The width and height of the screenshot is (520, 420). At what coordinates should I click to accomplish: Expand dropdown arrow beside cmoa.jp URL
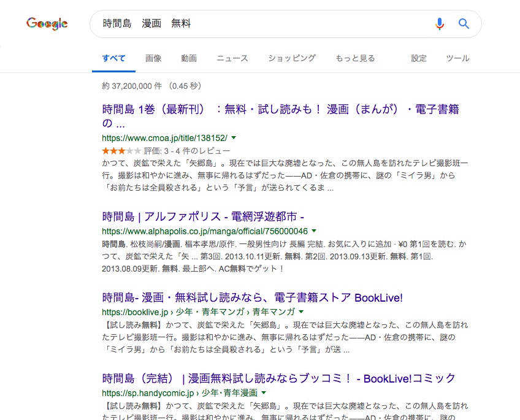pyautogui.click(x=234, y=137)
